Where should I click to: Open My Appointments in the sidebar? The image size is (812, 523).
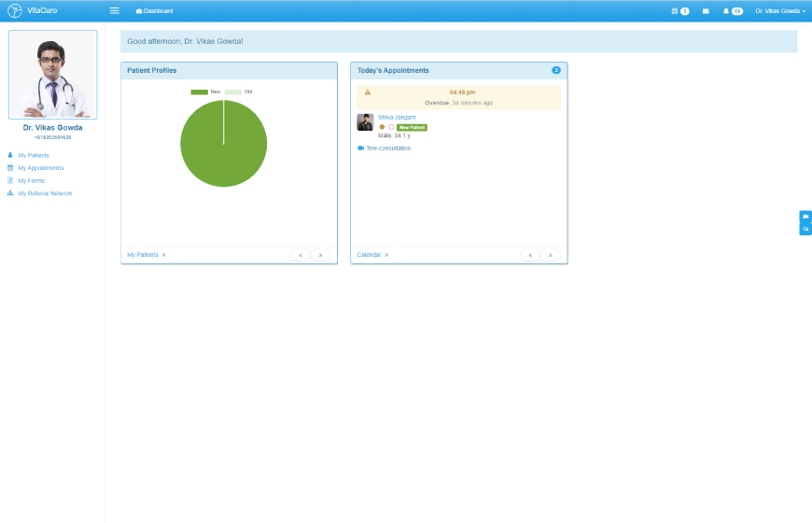pyautogui.click(x=41, y=168)
